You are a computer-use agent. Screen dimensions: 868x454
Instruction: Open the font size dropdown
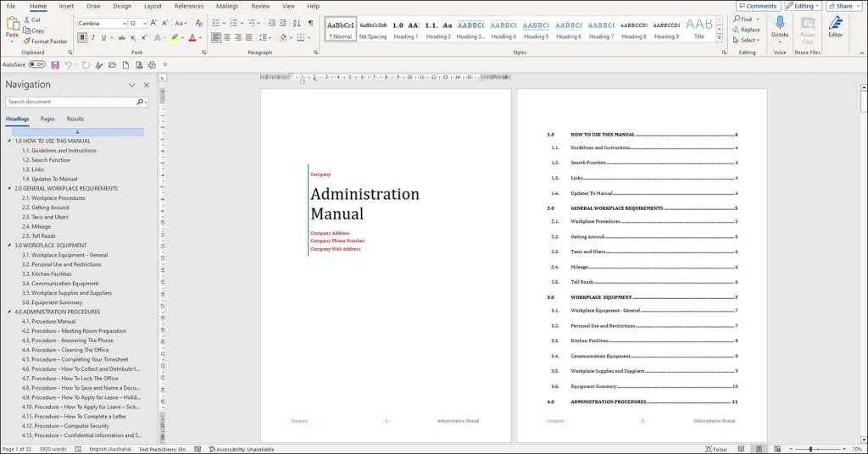point(144,23)
